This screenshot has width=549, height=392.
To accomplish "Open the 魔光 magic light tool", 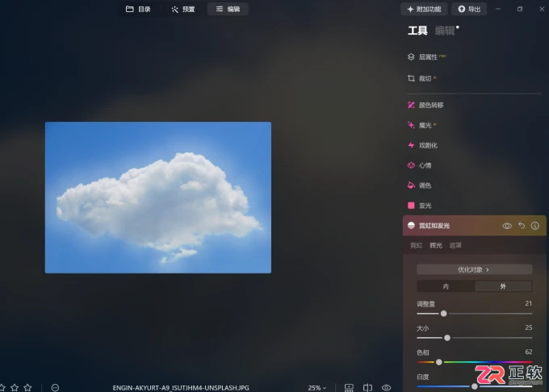I will [x=422, y=125].
